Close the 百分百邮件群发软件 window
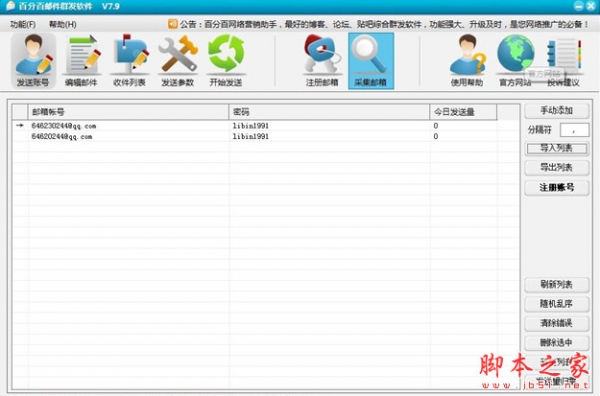 [591, 6]
